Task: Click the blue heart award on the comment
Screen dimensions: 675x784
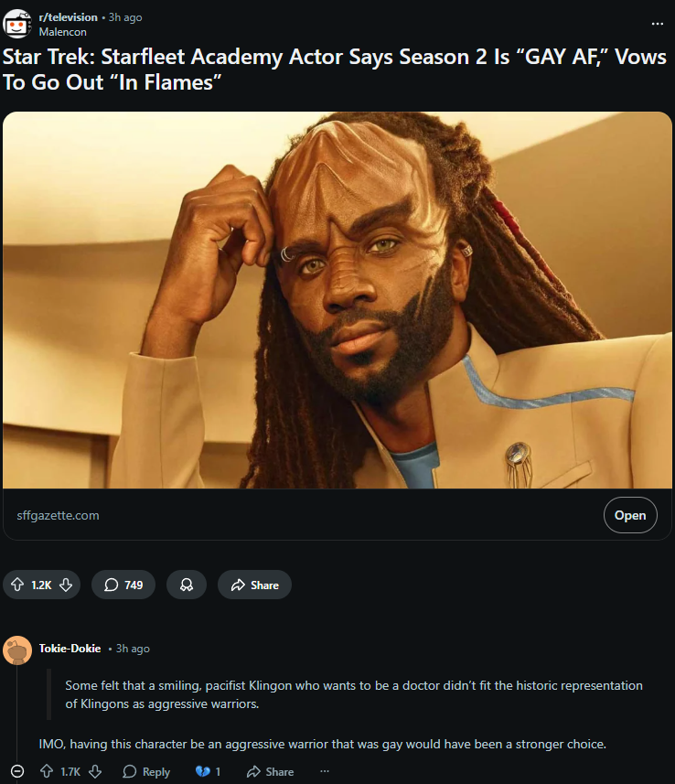Action: click(x=208, y=771)
